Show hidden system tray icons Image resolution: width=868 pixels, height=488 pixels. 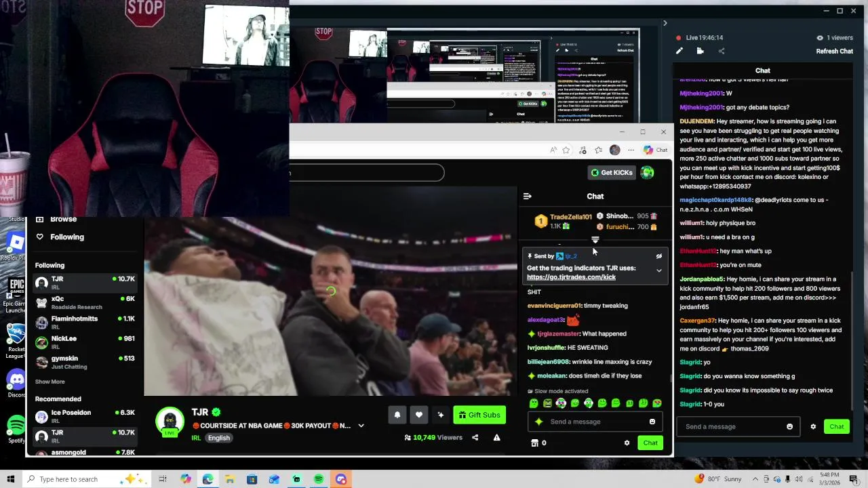(x=755, y=479)
